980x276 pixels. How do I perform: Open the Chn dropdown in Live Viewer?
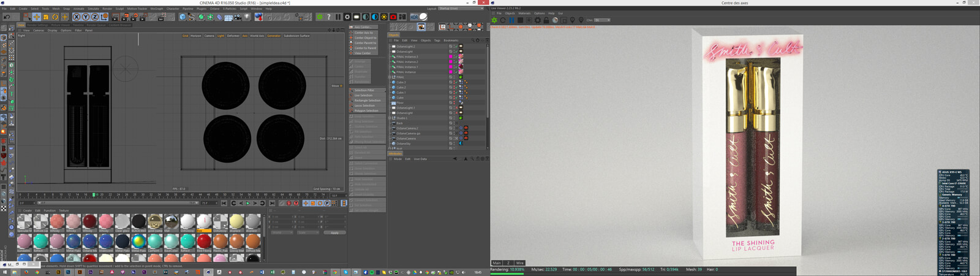pyautogui.click(x=602, y=20)
